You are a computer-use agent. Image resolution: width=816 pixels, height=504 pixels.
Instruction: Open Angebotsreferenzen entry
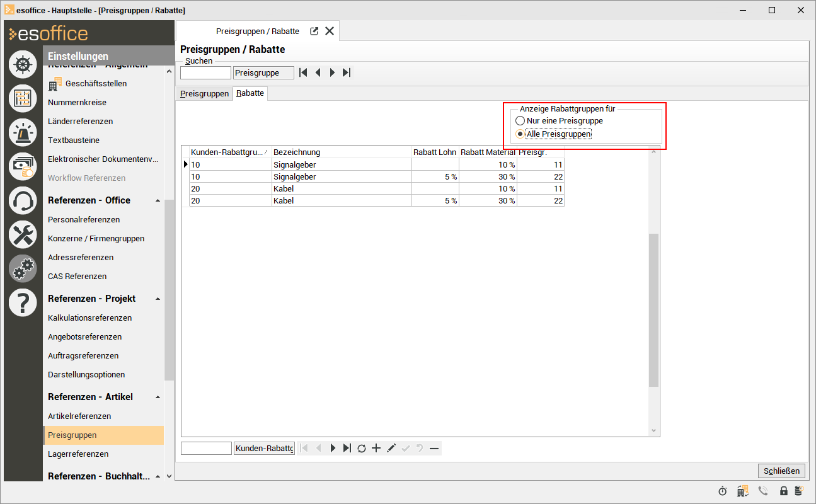84,336
